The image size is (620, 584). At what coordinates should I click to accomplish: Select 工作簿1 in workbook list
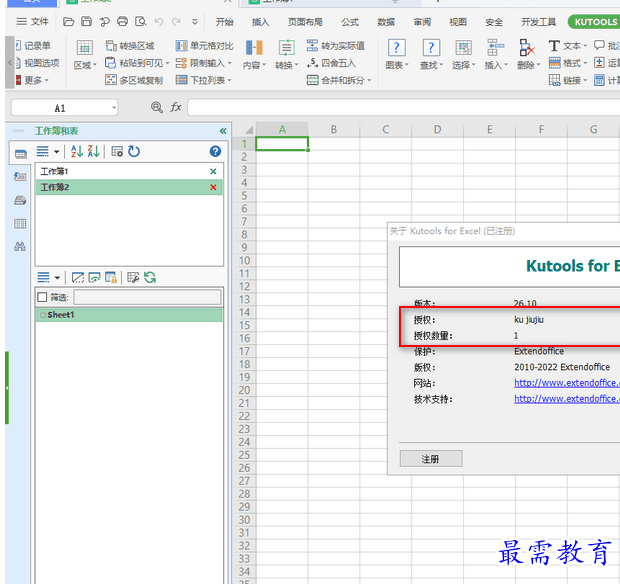[x=129, y=171]
